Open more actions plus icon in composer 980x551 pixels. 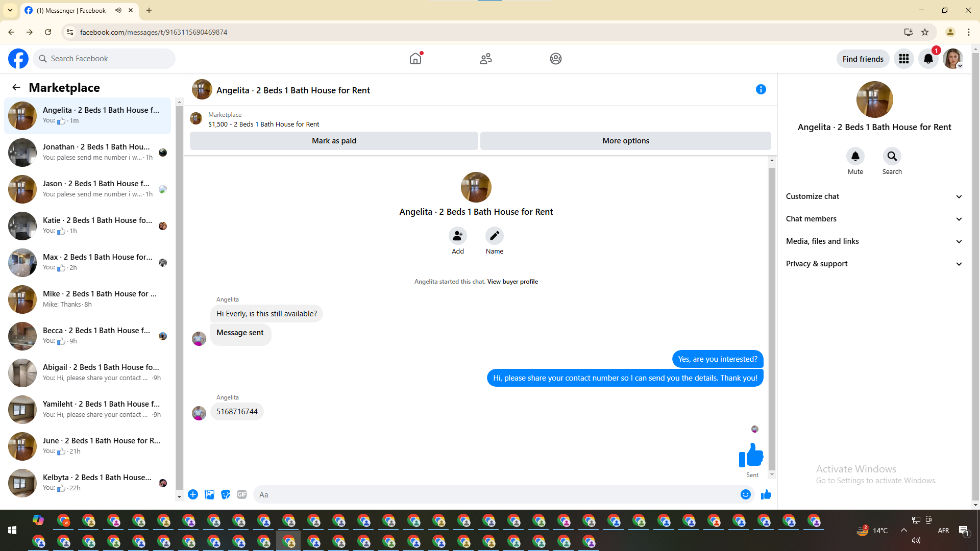point(193,494)
